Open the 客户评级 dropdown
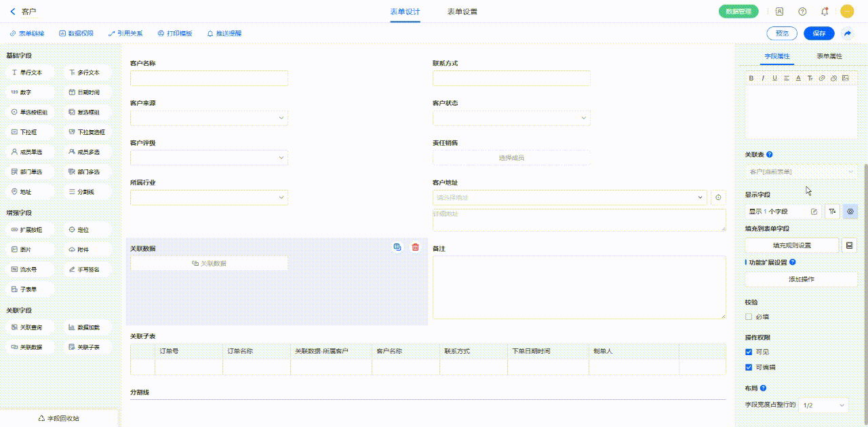This screenshot has height=427, width=868. coord(209,158)
